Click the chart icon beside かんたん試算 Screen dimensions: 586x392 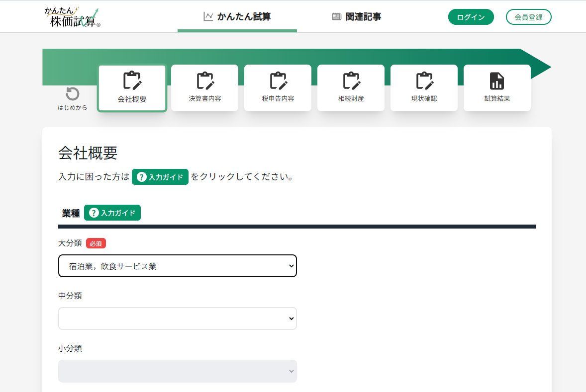(208, 17)
